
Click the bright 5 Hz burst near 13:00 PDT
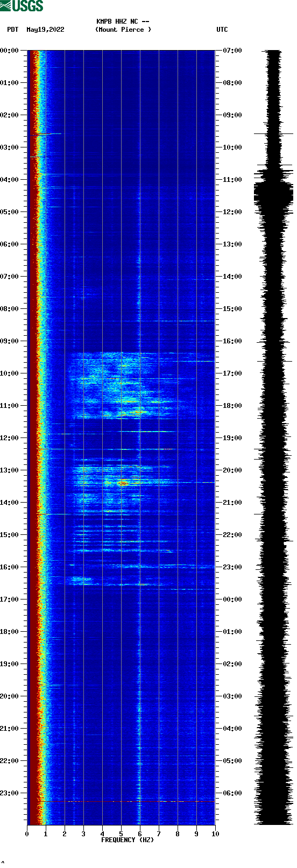(123, 483)
